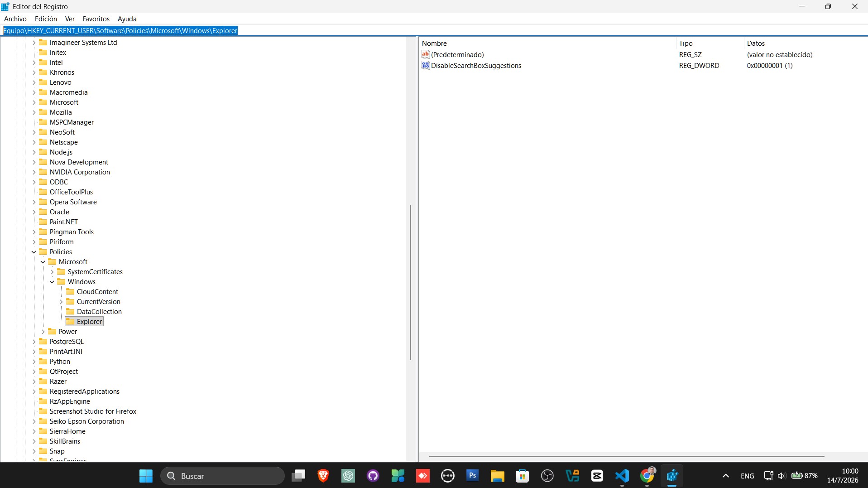Click the battery 87% indicator

804,476
